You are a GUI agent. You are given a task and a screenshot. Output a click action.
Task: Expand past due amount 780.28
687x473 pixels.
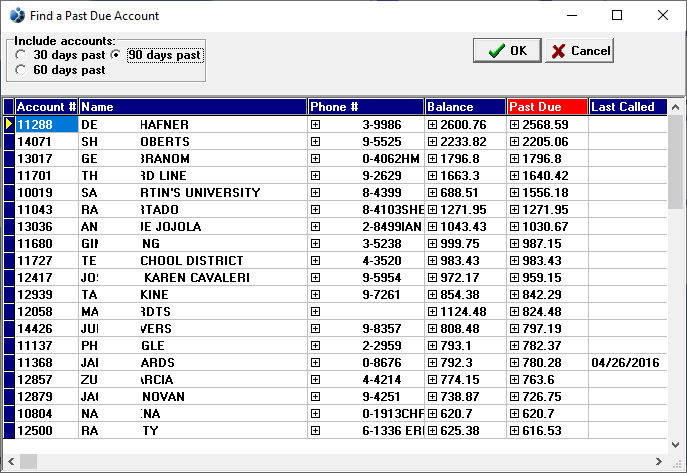515,362
